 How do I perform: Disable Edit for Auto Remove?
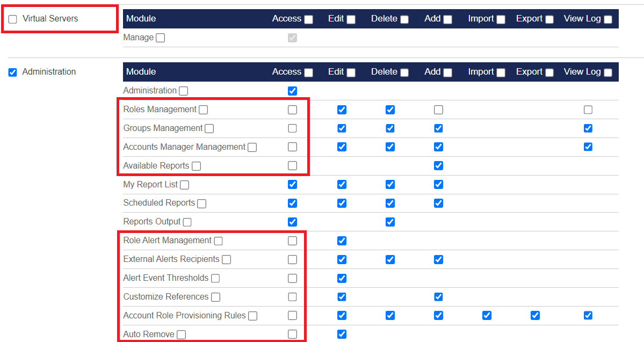pos(342,334)
